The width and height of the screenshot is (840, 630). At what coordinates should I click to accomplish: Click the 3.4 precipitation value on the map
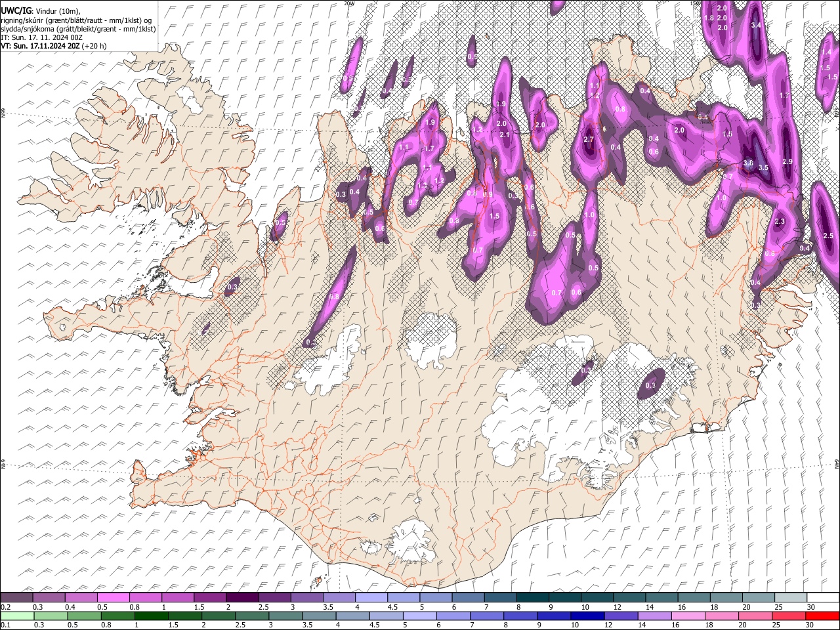coord(755,25)
